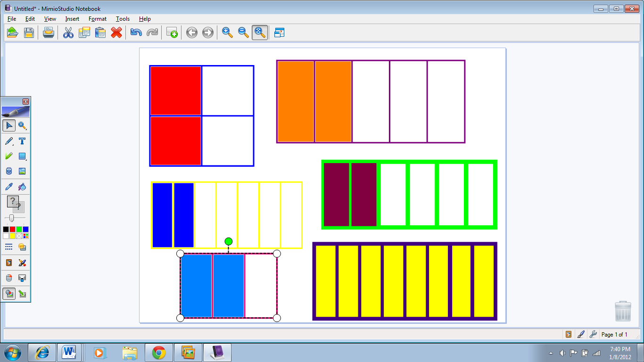This screenshot has width=644, height=362.
Task: Toggle the Interactive mode button
Action: pyautogui.click(x=8, y=294)
